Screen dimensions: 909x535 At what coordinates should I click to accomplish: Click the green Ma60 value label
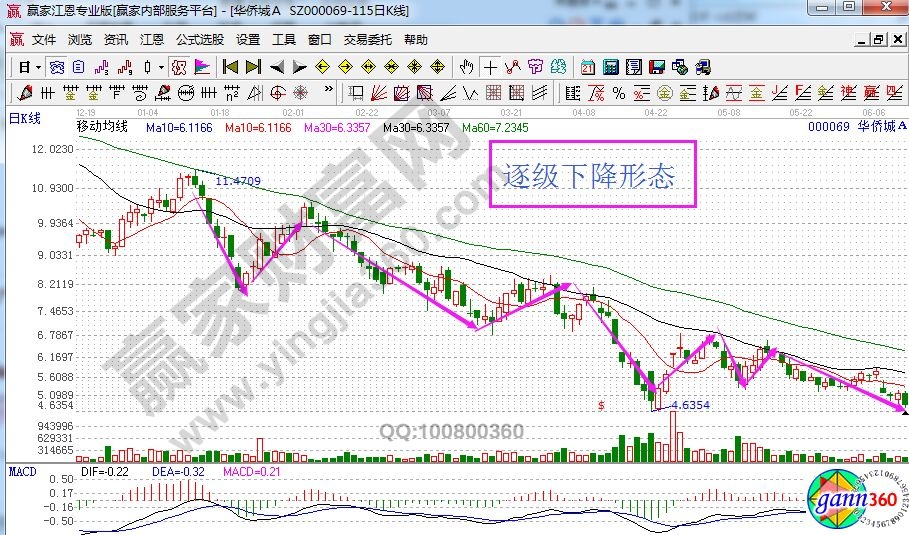495,128
